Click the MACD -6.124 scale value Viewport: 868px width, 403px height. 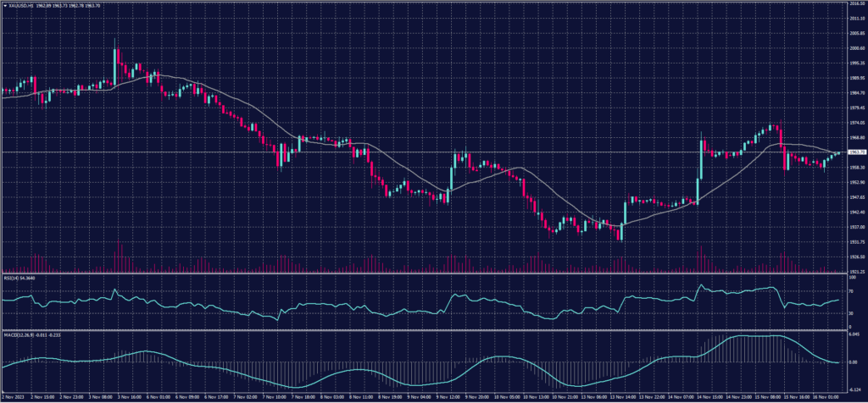point(853,389)
